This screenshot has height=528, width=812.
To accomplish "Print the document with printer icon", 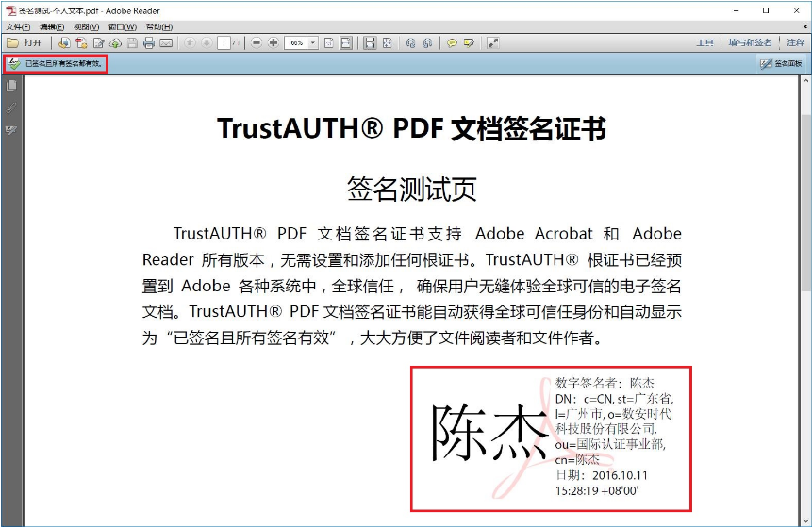I will click(149, 43).
